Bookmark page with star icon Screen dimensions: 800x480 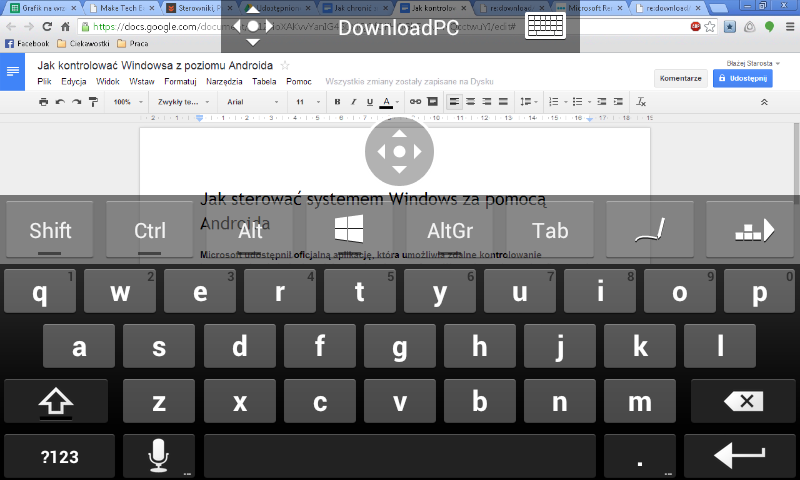710,27
